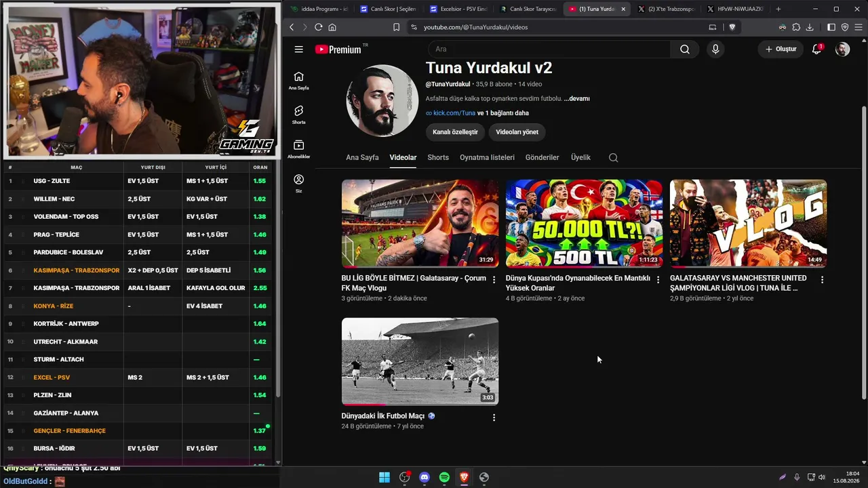
Task: Open the YouTube guide hamburger menu
Action: click(x=298, y=49)
